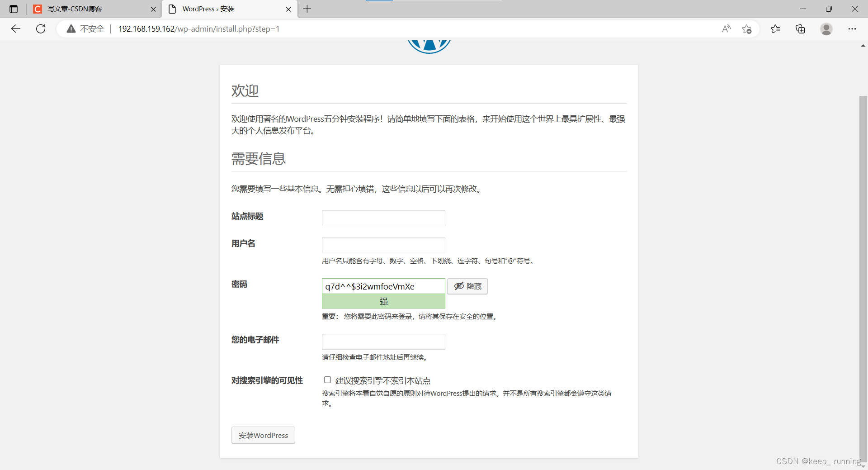Click the 站点标题 input field
Image resolution: width=868 pixels, height=470 pixels.
pyautogui.click(x=383, y=218)
